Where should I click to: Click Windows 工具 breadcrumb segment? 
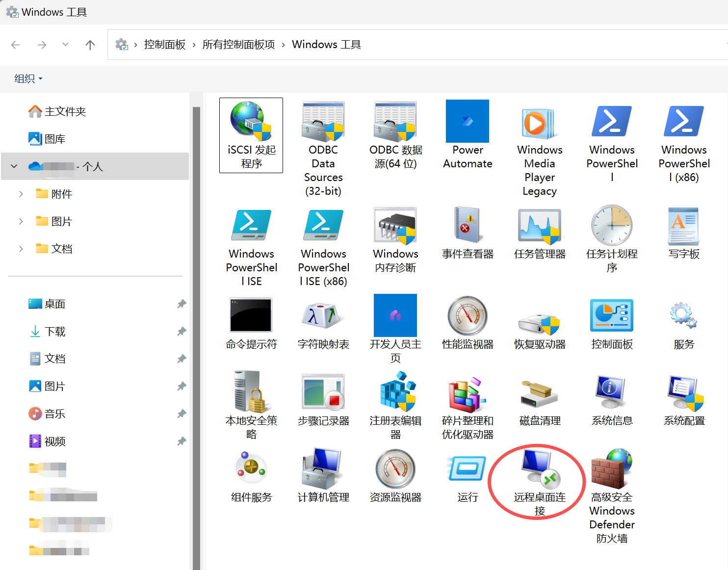pyautogui.click(x=326, y=45)
